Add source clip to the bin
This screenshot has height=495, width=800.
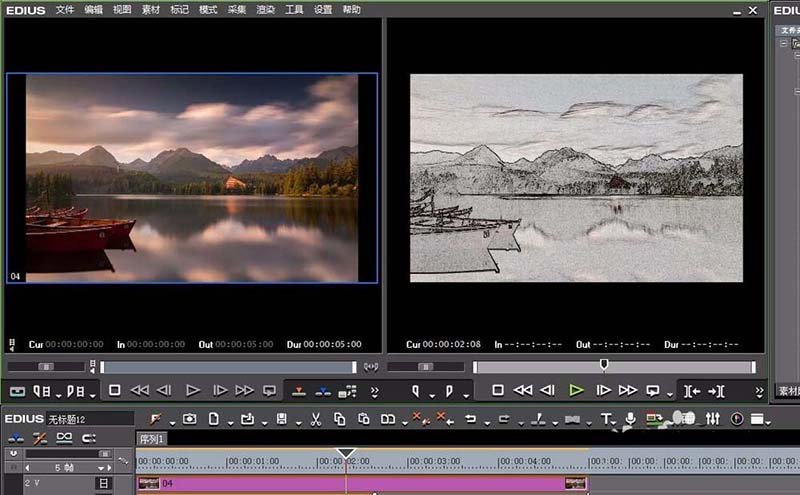347,391
